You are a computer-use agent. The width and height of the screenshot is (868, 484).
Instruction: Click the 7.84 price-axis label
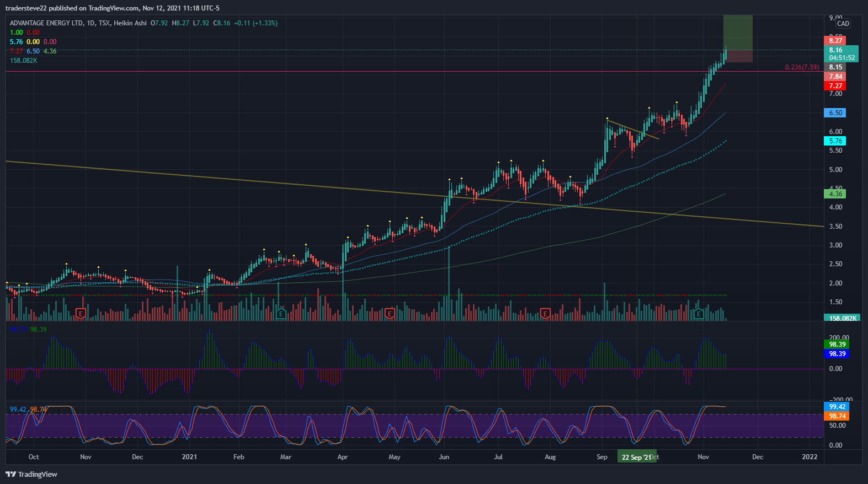(x=835, y=77)
